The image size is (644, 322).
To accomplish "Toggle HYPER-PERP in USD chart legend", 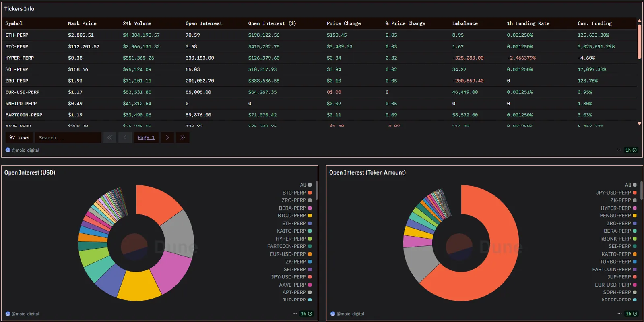I will pos(293,239).
